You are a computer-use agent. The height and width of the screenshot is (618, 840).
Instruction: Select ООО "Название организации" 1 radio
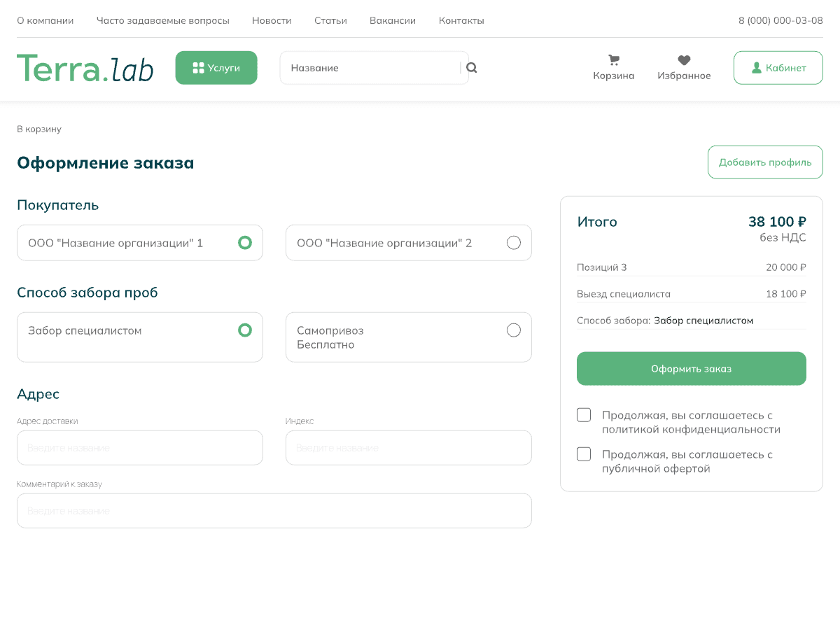pyautogui.click(x=244, y=243)
